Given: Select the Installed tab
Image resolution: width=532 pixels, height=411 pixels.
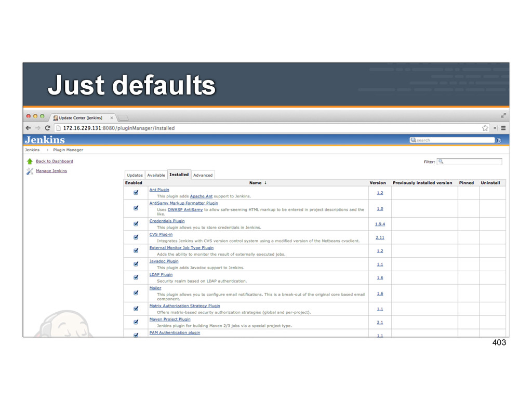Looking at the screenshot, I should (x=179, y=175).
